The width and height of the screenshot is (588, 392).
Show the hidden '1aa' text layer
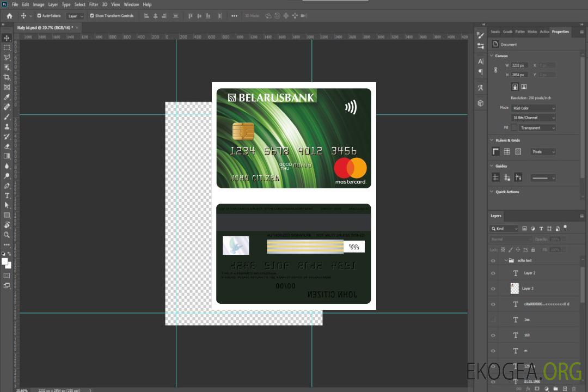click(x=493, y=320)
